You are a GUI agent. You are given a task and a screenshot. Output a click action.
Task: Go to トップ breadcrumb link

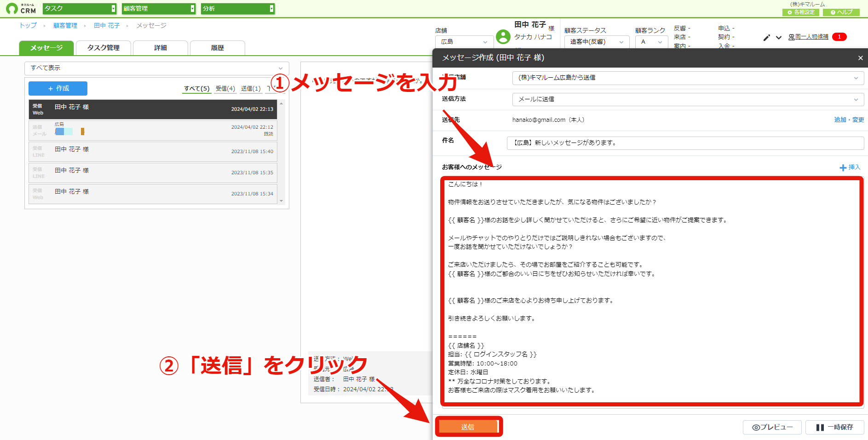click(x=28, y=25)
